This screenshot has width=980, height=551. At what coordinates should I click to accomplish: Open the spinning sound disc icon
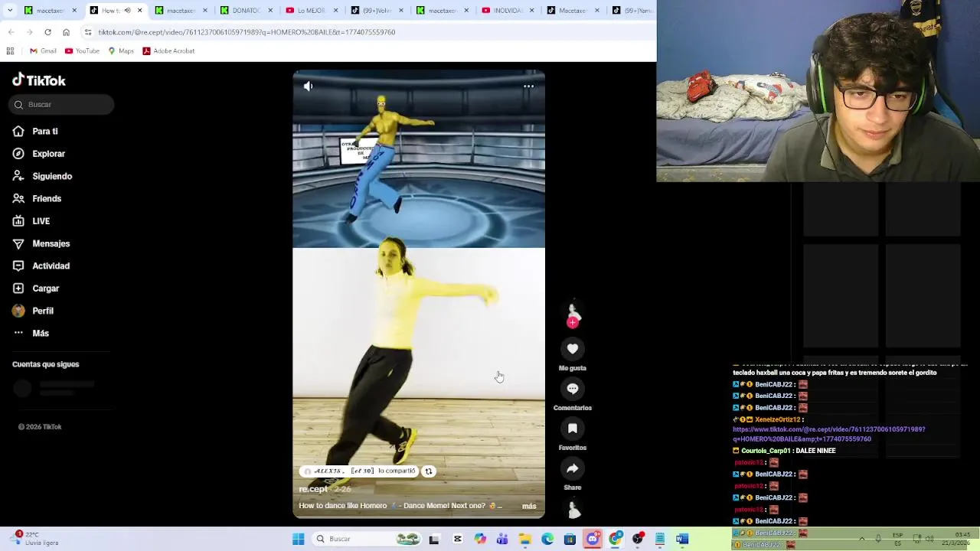click(573, 509)
